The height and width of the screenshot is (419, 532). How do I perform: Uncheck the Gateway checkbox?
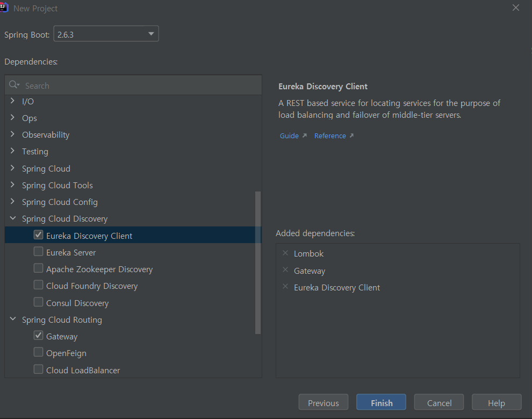(x=38, y=336)
